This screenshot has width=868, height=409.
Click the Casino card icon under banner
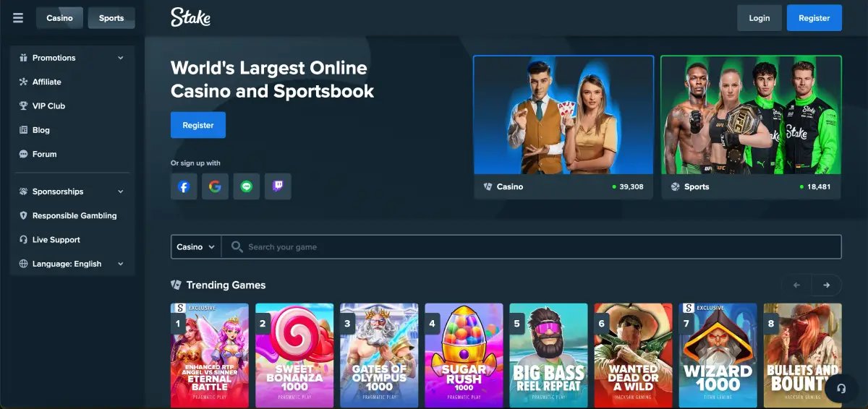tap(488, 186)
